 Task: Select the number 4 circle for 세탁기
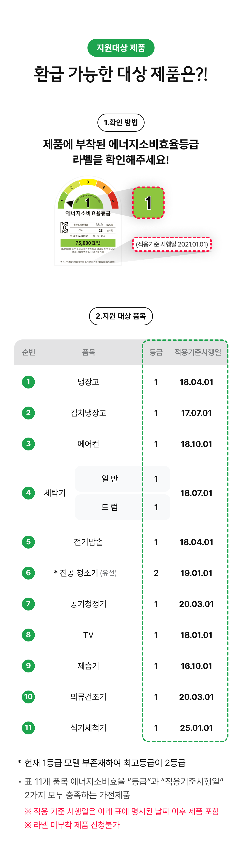tap(28, 493)
